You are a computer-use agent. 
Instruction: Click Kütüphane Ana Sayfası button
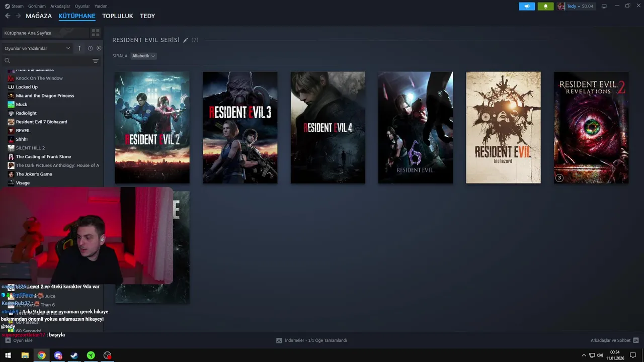tap(44, 33)
